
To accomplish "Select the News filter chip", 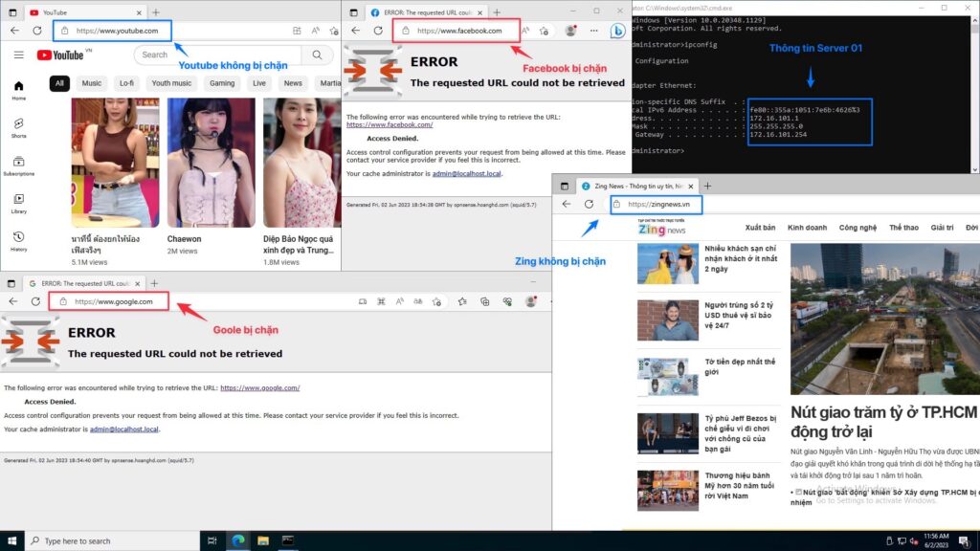I will tap(293, 83).
